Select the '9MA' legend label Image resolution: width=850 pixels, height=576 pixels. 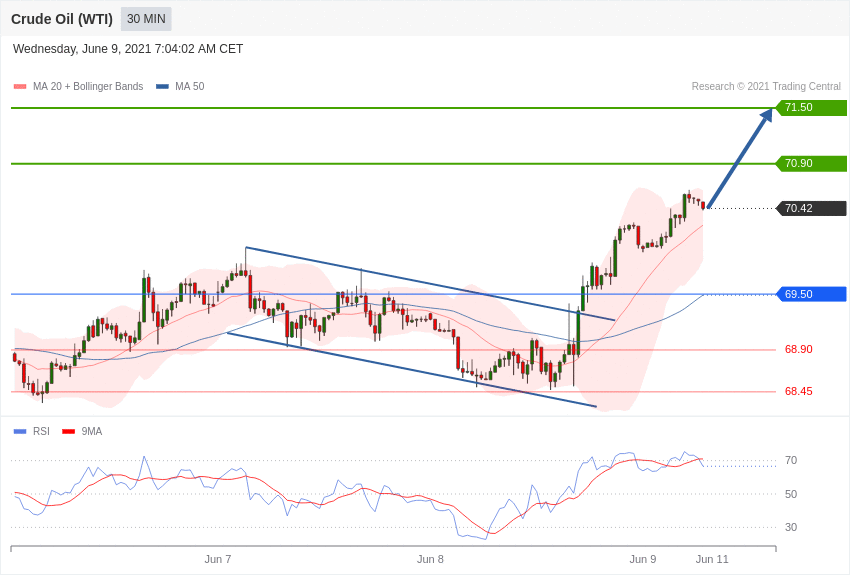[92, 432]
